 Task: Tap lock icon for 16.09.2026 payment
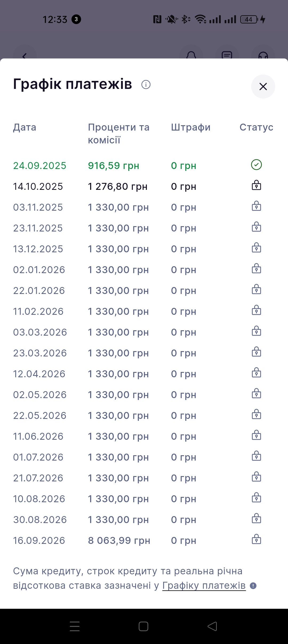(x=256, y=540)
